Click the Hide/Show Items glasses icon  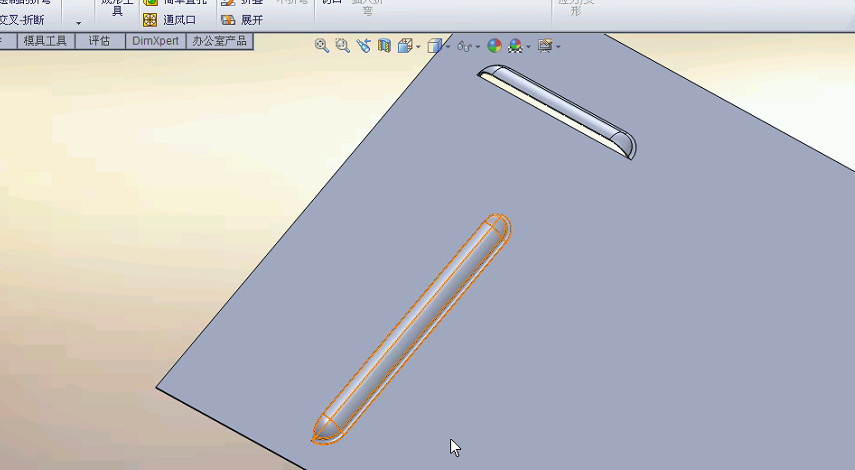tap(464, 46)
